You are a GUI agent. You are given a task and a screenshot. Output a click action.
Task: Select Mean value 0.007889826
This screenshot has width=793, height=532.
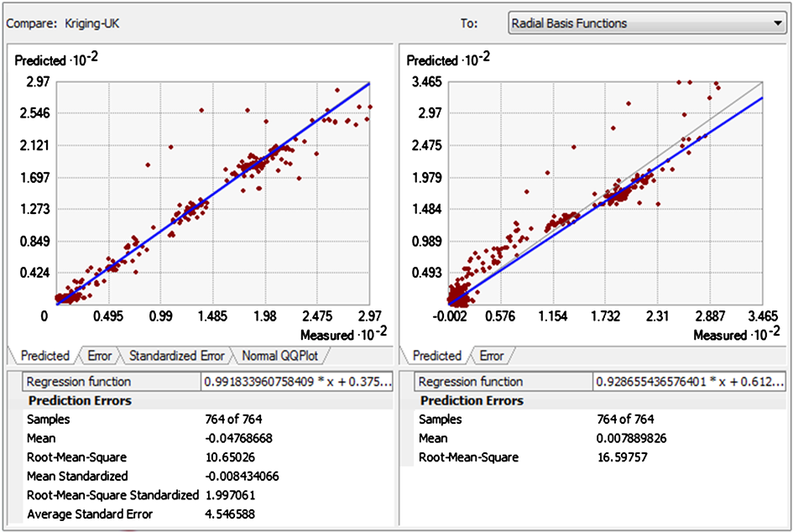tap(631, 438)
